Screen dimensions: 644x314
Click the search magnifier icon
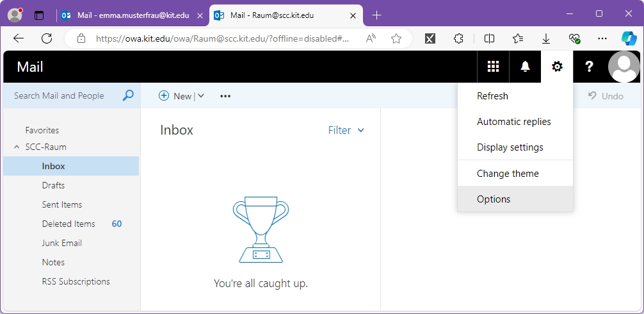point(128,95)
